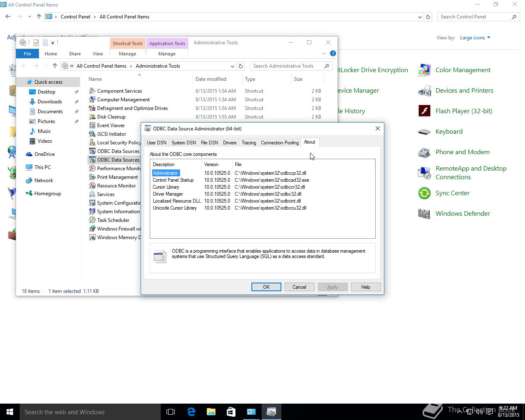Image resolution: width=525 pixels, height=420 pixels.
Task: Click the Windows Start button
Action: coord(10,412)
